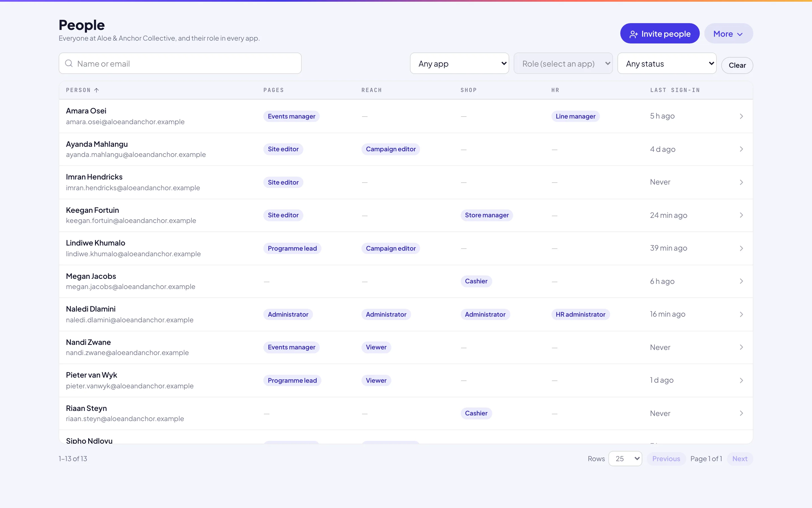Clear all filters with Clear button

click(737, 65)
